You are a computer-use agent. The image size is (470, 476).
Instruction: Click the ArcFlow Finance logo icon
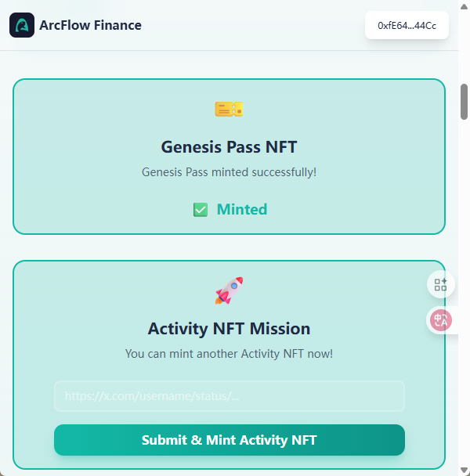22,25
